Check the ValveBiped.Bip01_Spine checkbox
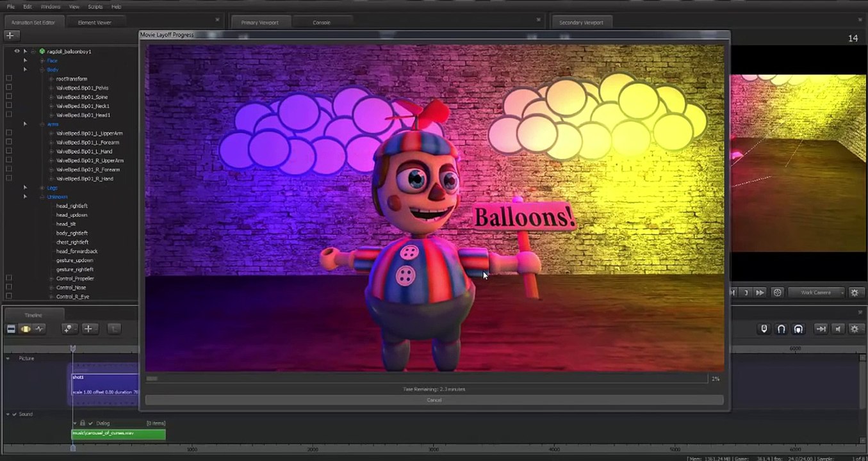Screen dimensions: 868x461 pyautogui.click(x=9, y=97)
